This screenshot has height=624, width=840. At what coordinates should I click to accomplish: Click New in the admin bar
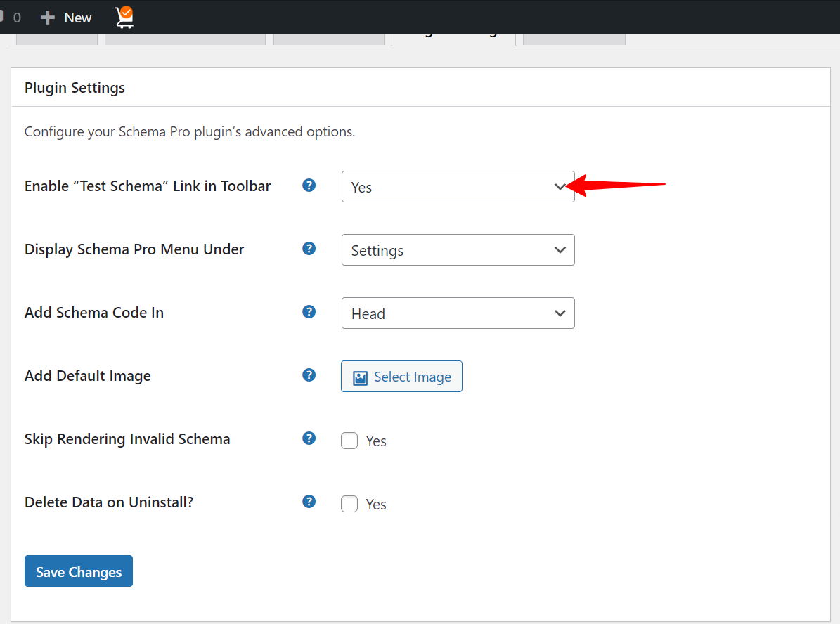(77, 18)
